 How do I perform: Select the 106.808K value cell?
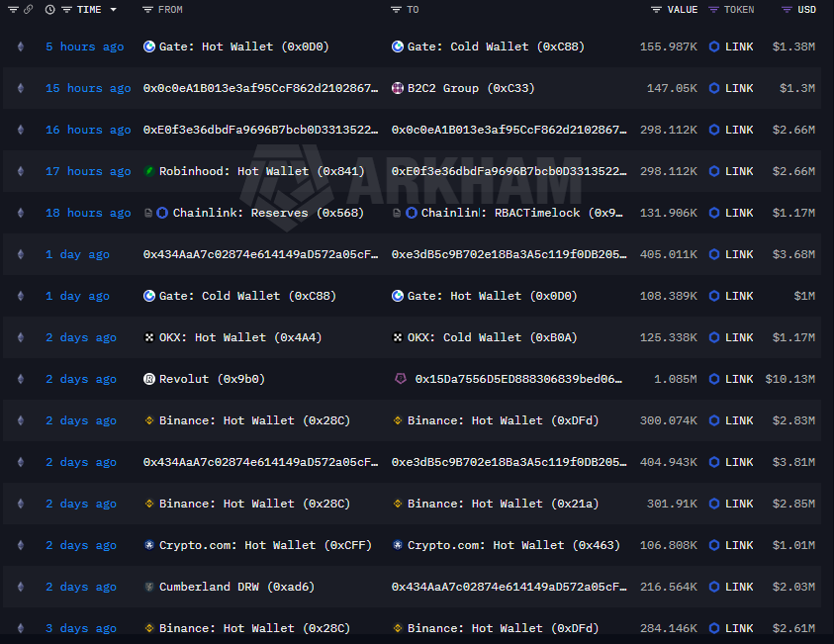pos(669,545)
